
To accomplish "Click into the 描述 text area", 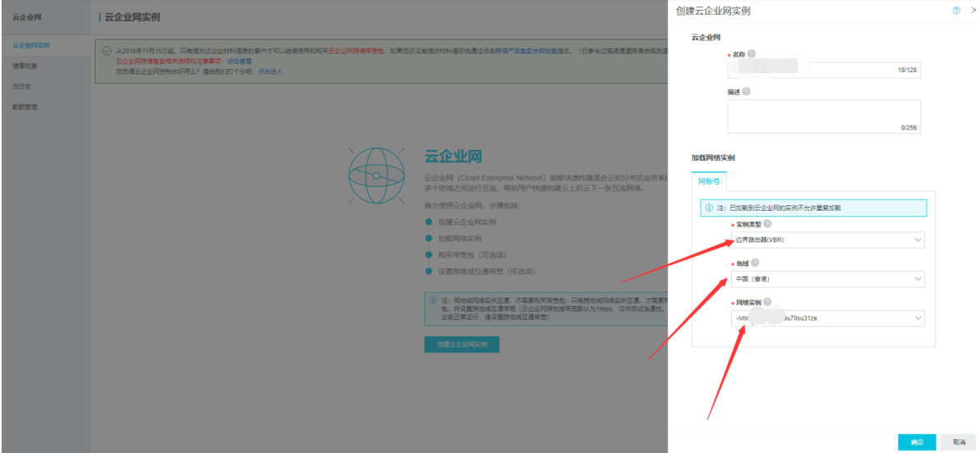I will pos(825,116).
